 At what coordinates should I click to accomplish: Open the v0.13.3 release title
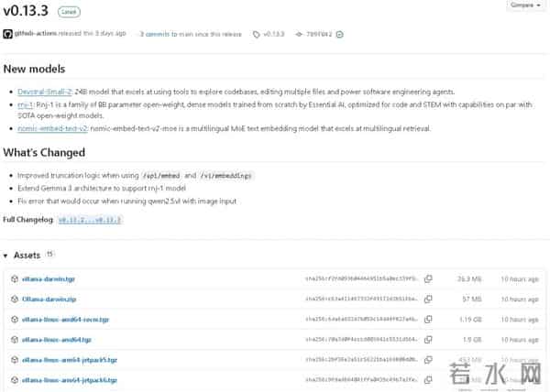[26, 10]
